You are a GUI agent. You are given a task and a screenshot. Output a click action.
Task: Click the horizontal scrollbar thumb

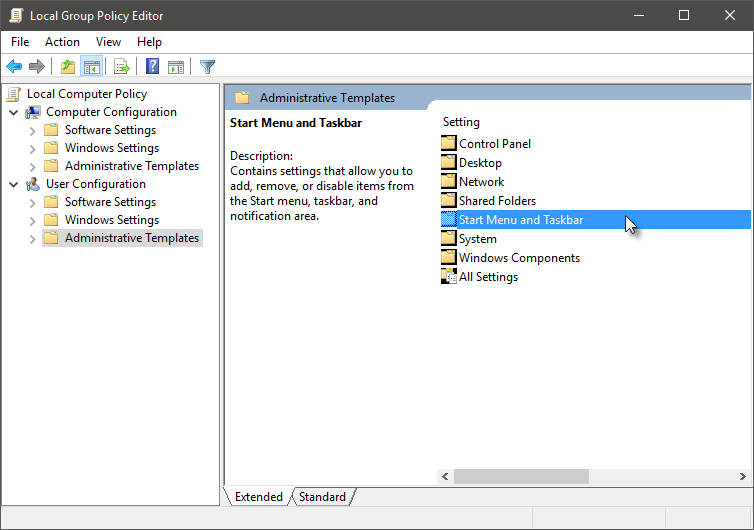[x=521, y=476]
